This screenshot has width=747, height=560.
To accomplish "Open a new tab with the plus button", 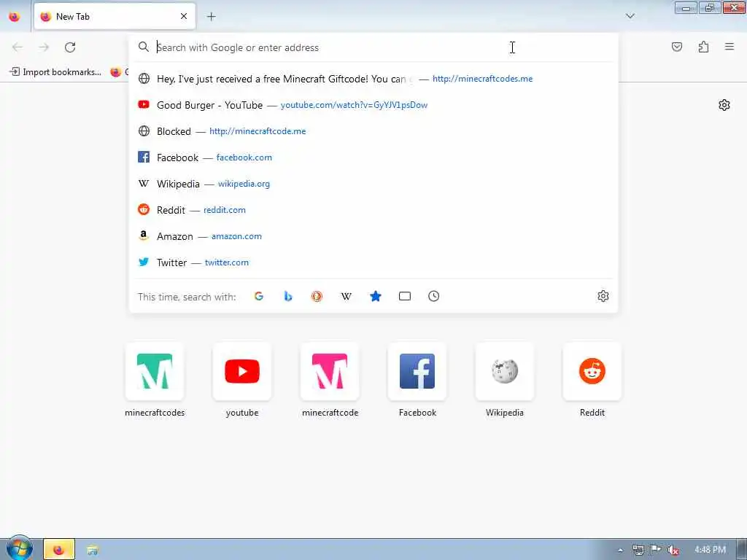I will pyautogui.click(x=211, y=17).
